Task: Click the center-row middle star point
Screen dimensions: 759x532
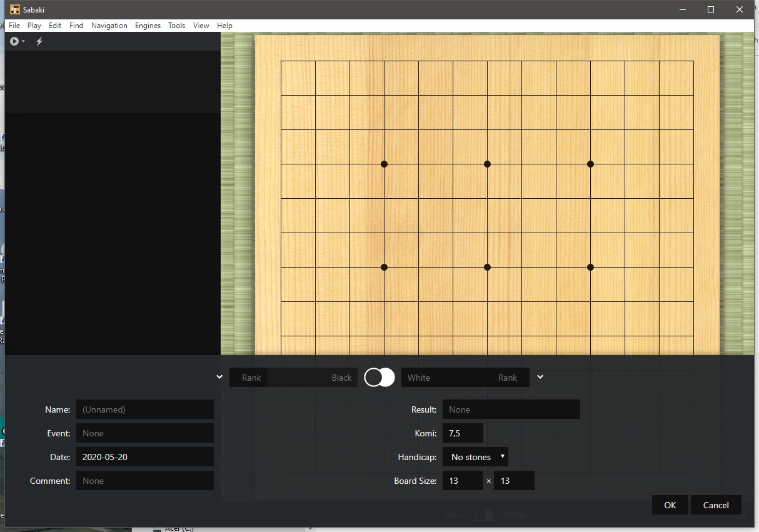Action: tap(487, 268)
